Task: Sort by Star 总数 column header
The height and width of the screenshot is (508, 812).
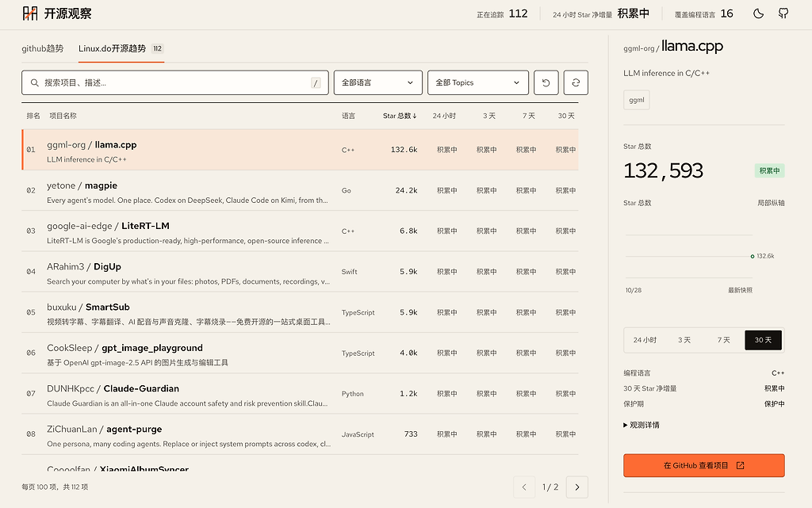Action: click(400, 116)
